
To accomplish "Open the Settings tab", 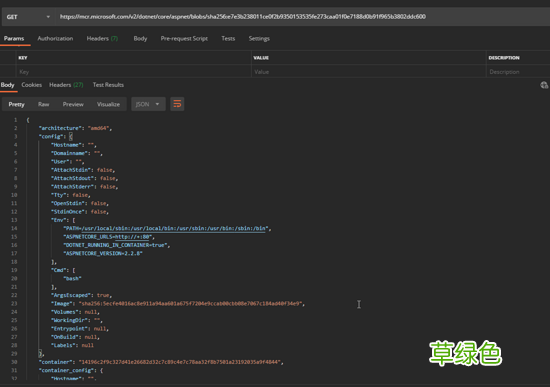I will coord(259,39).
